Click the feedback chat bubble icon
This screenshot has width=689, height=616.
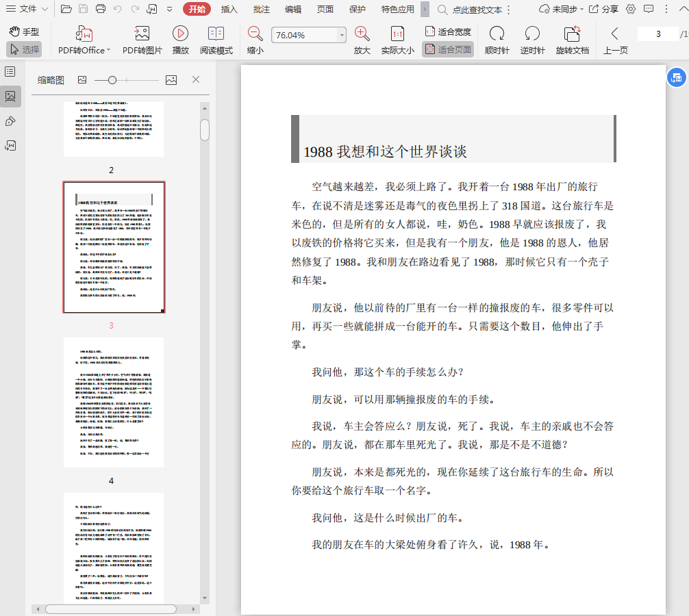tap(648, 9)
